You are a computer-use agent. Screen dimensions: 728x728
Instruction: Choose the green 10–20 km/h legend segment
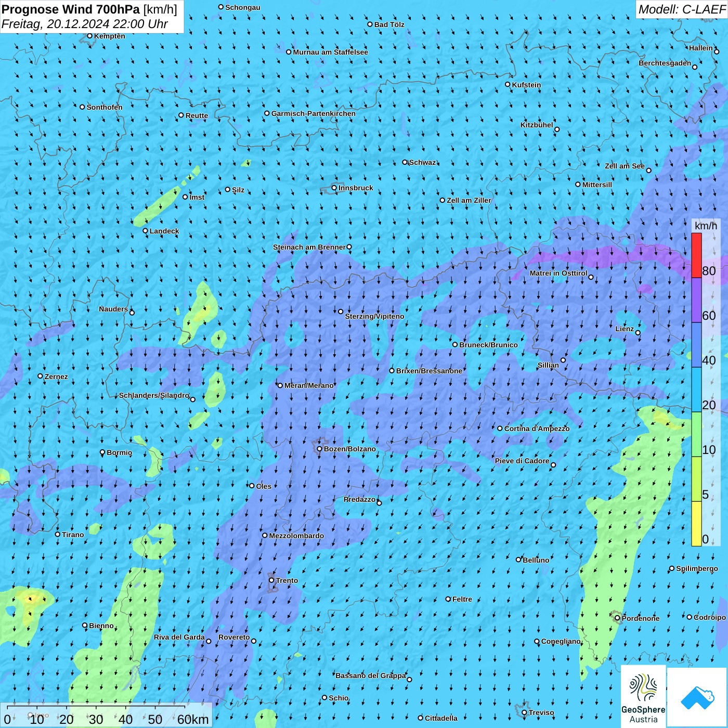tap(696, 435)
